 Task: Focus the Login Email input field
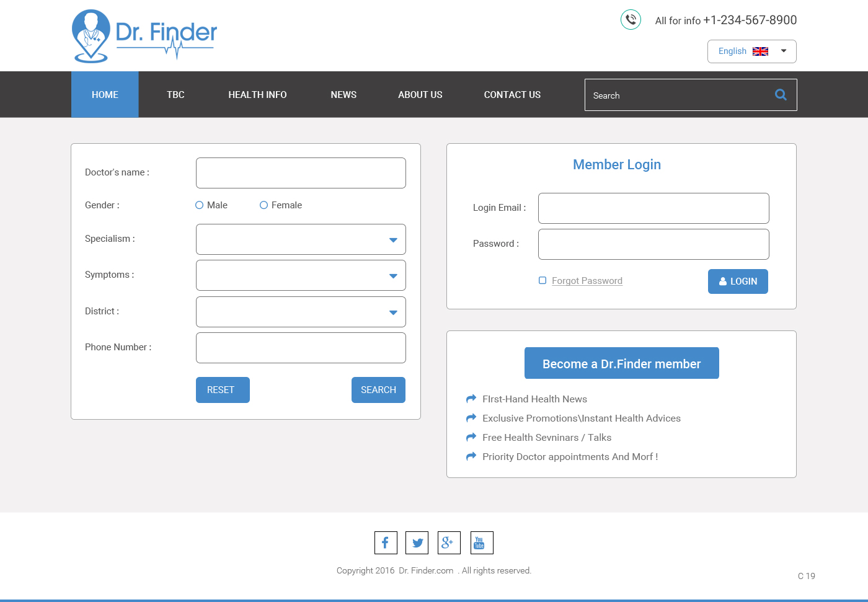[653, 208]
